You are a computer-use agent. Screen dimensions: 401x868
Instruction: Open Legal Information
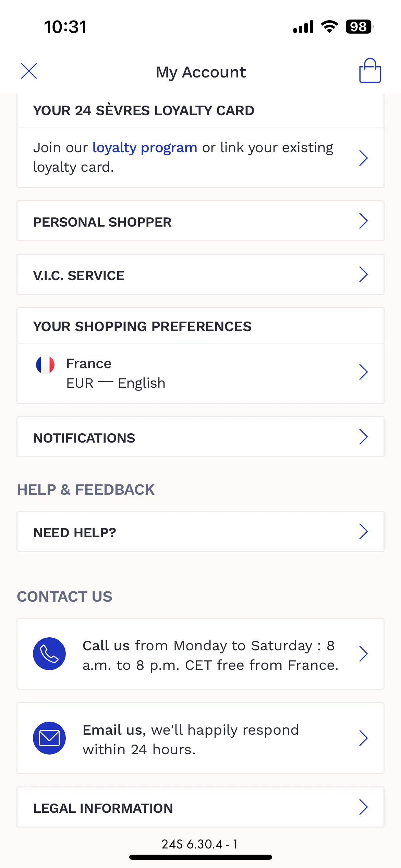click(x=200, y=807)
